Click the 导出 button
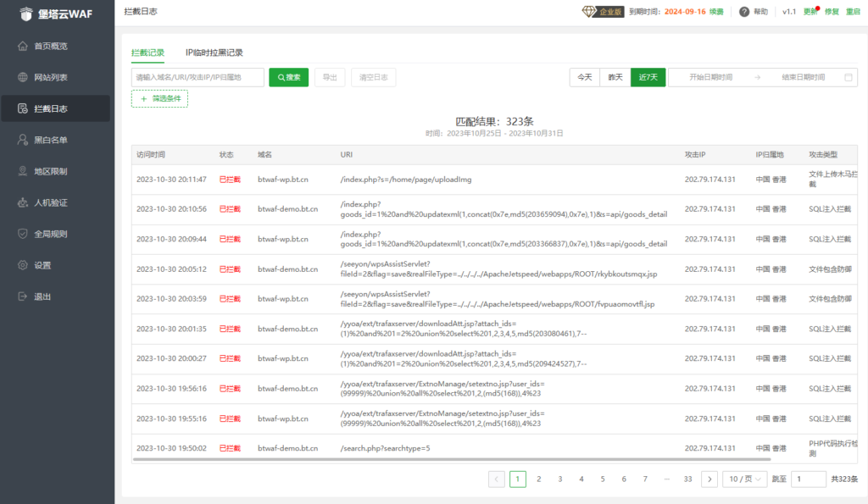 pyautogui.click(x=330, y=77)
